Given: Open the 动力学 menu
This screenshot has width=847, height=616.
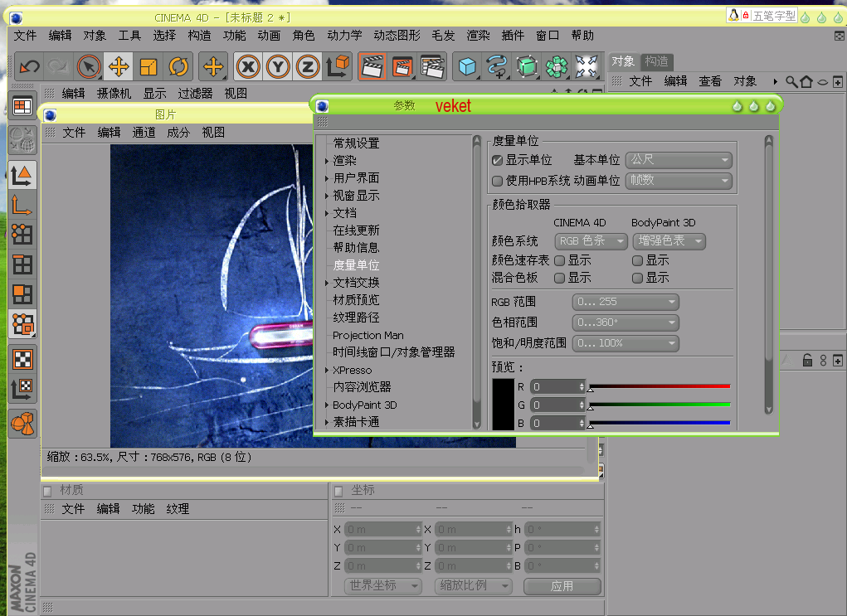Looking at the screenshot, I should tap(344, 36).
